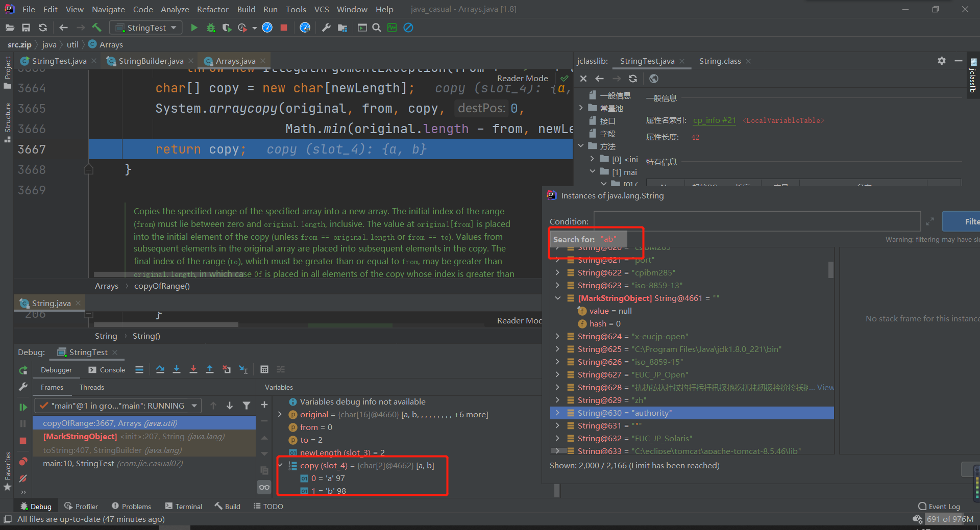The width and height of the screenshot is (980, 530).
Task: Resume program in the Debug sidebar
Action: (23, 407)
